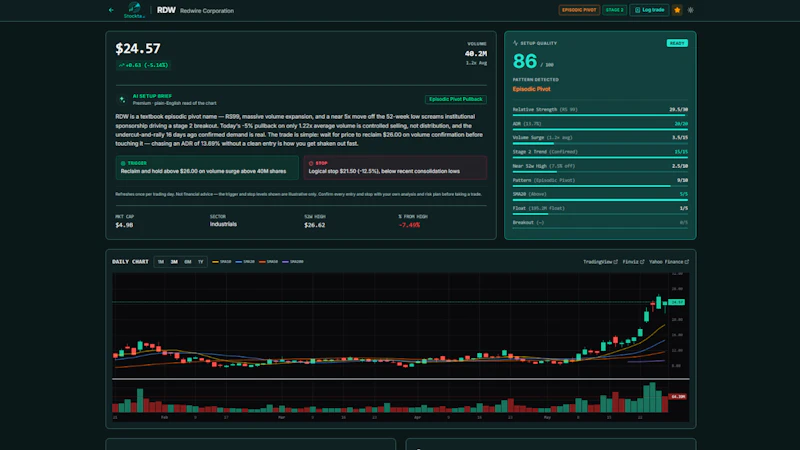Click the 52W HIGH $26.62 value
This screenshot has height=450, width=800.
[314, 225]
